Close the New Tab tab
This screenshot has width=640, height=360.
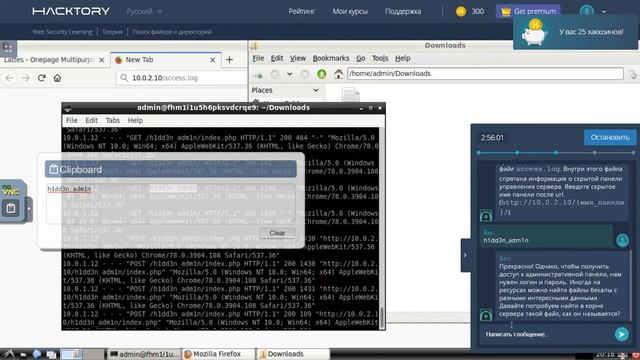(213, 60)
